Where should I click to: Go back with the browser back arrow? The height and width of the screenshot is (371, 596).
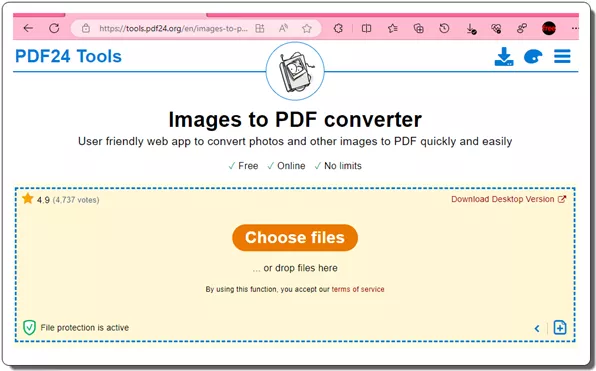(x=28, y=28)
